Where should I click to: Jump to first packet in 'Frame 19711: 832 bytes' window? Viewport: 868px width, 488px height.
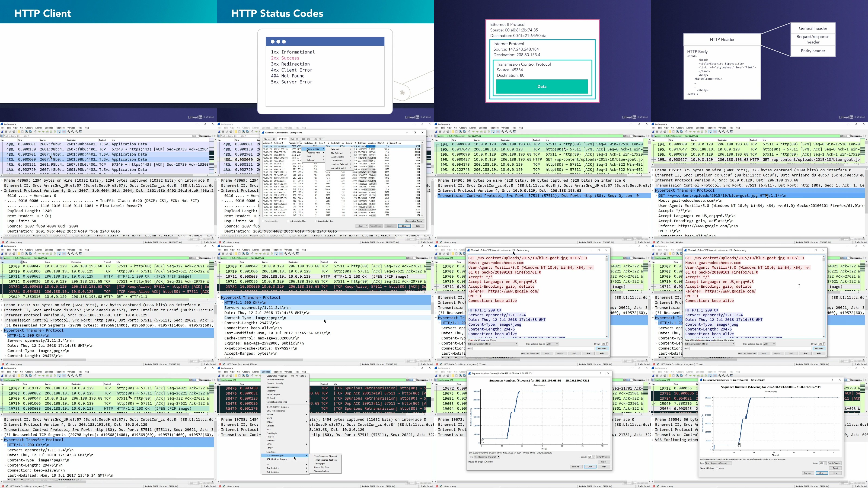51,253
